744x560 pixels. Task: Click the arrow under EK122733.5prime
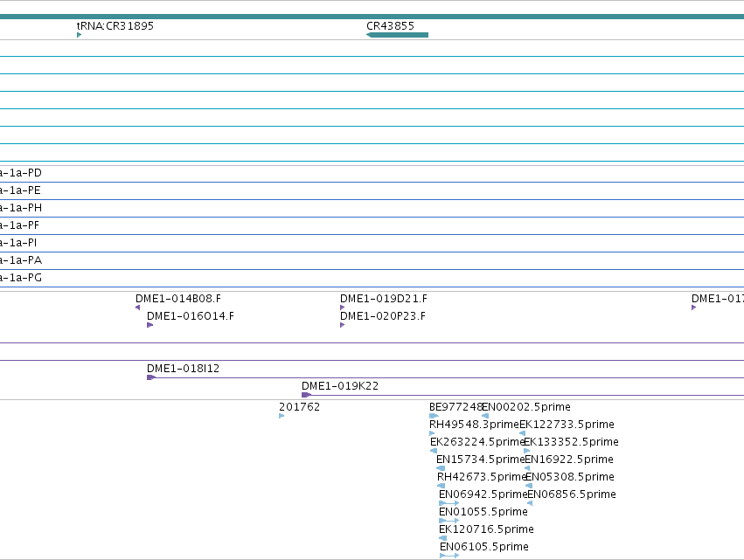(523, 433)
